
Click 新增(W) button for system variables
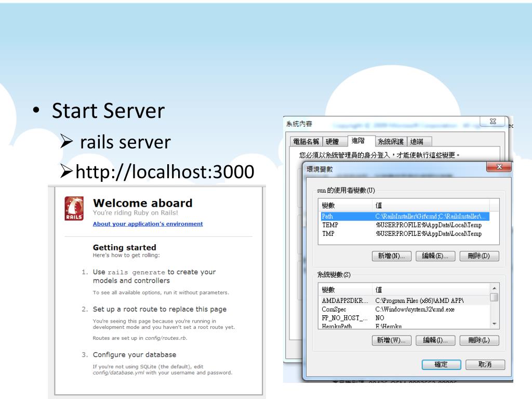point(392,340)
